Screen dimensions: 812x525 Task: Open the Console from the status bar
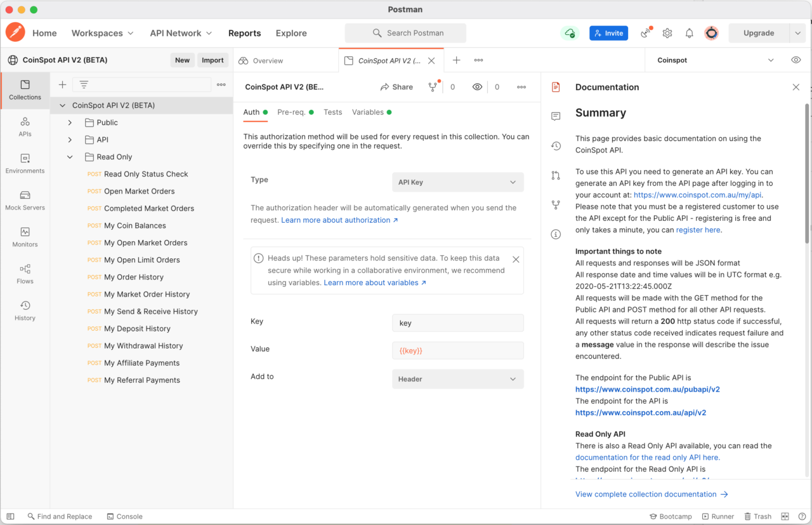pos(124,516)
